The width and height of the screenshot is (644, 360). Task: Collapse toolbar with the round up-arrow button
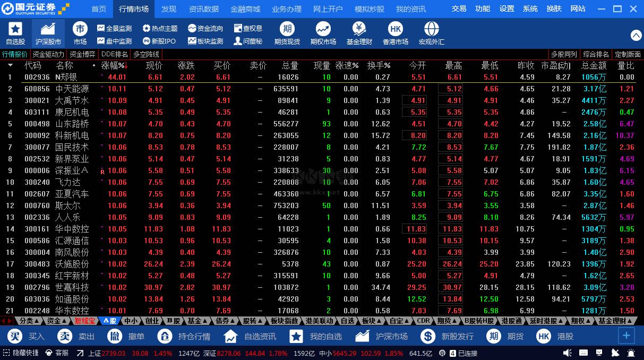636,35
